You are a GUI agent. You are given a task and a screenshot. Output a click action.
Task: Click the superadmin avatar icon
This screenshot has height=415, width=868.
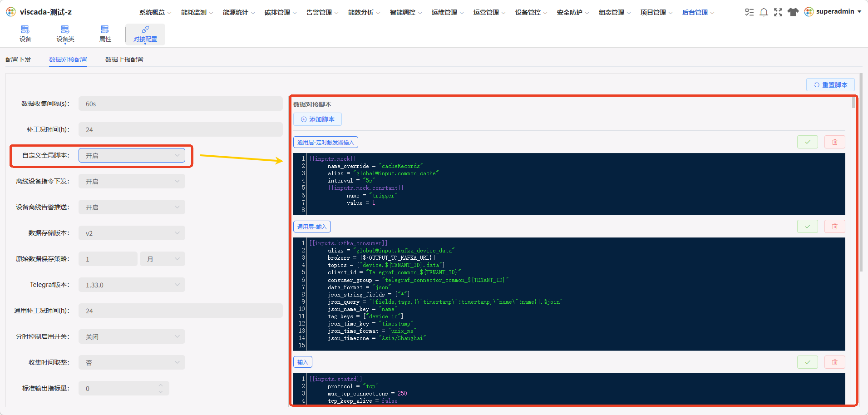[x=809, y=12]
